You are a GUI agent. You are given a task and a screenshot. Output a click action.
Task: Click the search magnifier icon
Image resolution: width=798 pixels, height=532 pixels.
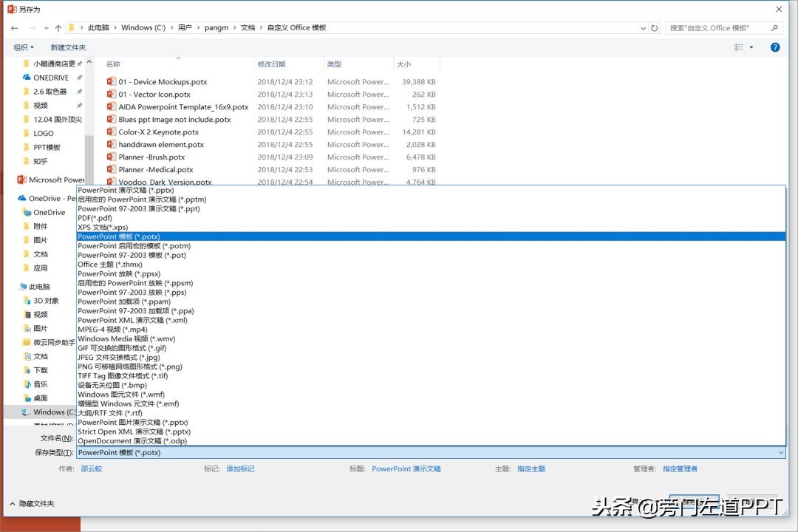tap(774, 28)
